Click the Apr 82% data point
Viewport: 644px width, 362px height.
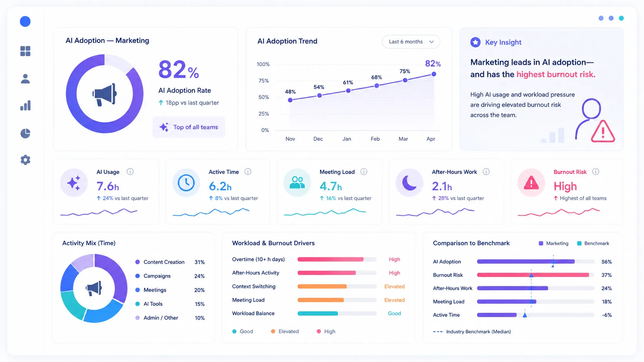pos(434,74)
